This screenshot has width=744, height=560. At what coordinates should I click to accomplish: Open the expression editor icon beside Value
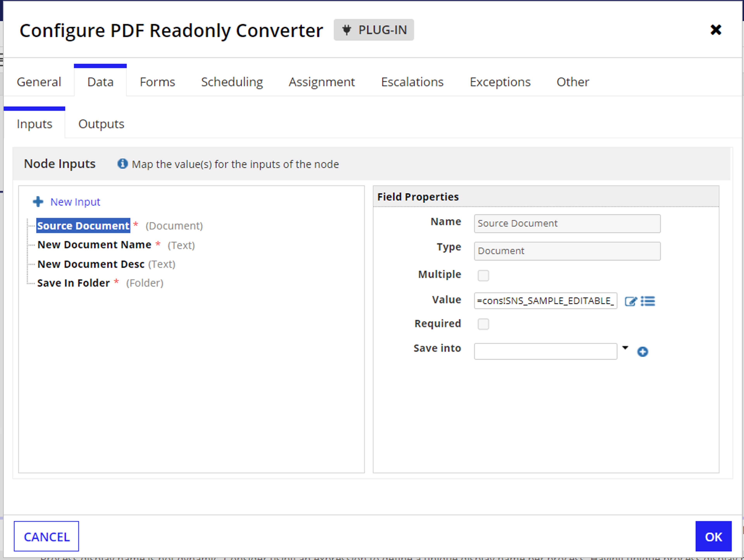tap(631, 301)
